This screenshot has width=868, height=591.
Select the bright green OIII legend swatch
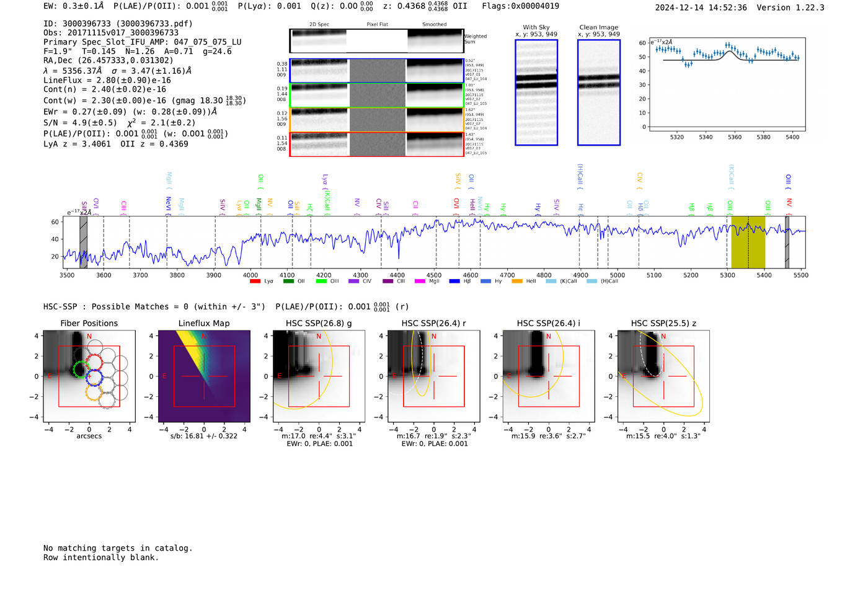pyautogui.click(x=321, y=282)
